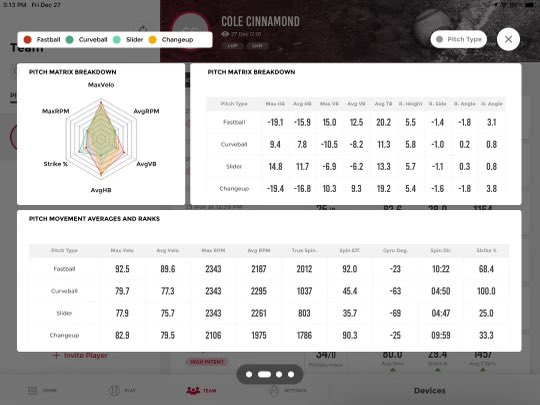
Task: Select Changeup row in matrix breakdown table
Action: coord(356,188)
